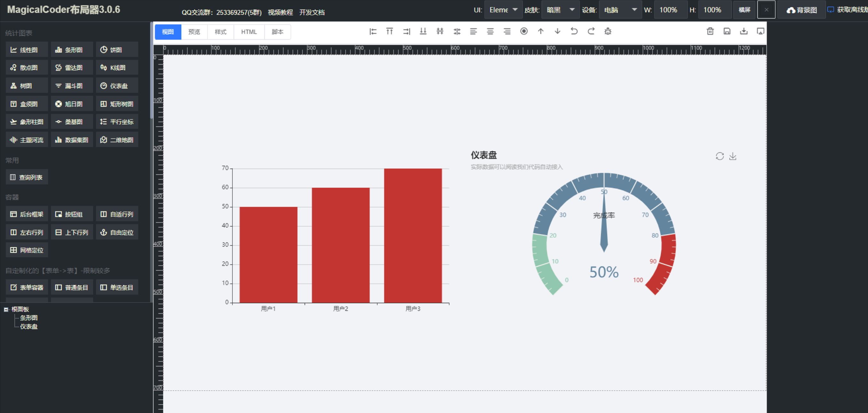The image size is (868, 413).
Task: Open the UI framework dropdown
Action: point(504,10)
